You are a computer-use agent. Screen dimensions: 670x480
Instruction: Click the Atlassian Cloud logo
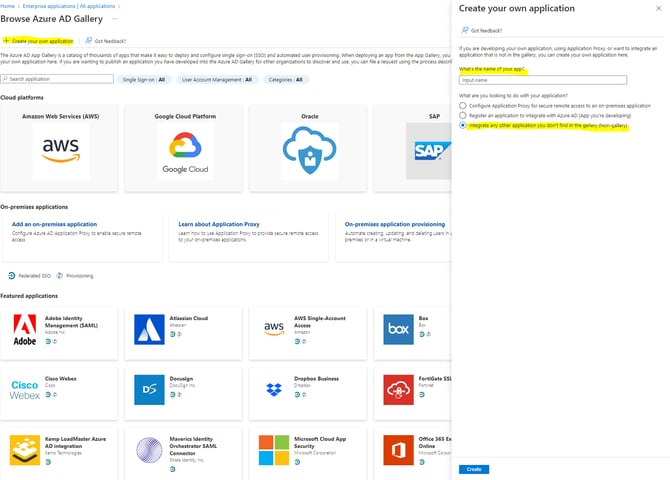149,330
